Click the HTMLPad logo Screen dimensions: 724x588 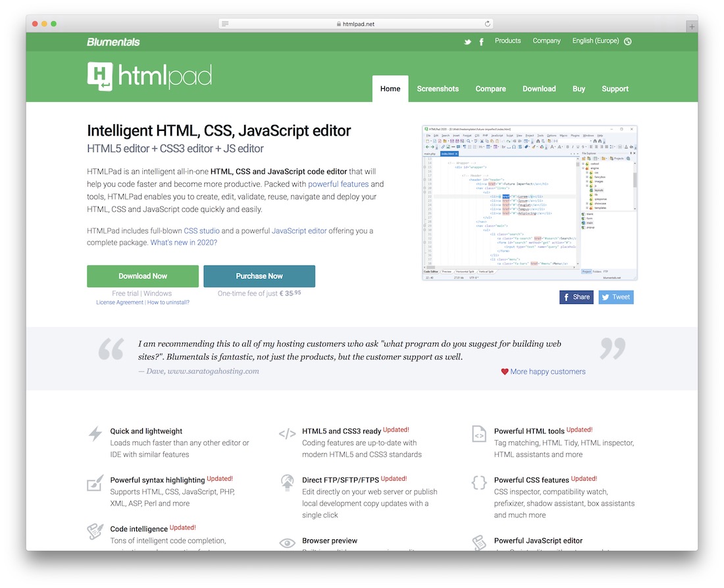pos(149,76)
